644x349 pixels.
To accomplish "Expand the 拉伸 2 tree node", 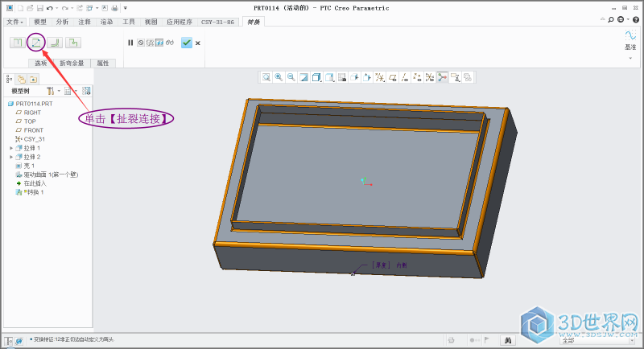I will coord(11,157).
